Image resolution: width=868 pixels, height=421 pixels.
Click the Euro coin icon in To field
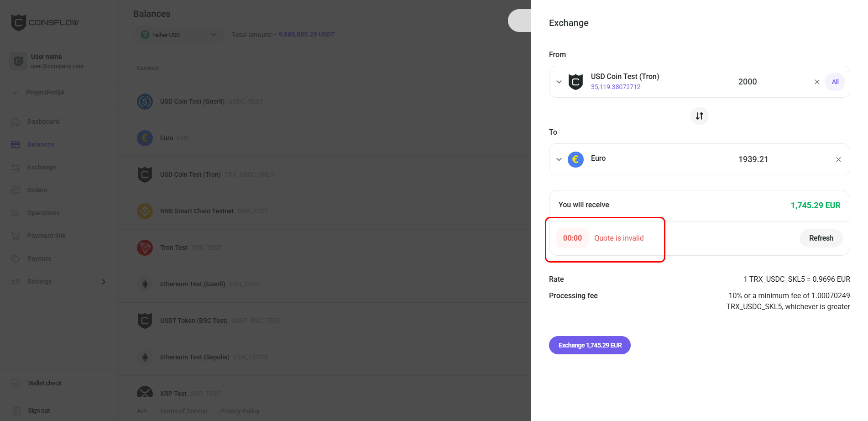click(x=575, y=159)
